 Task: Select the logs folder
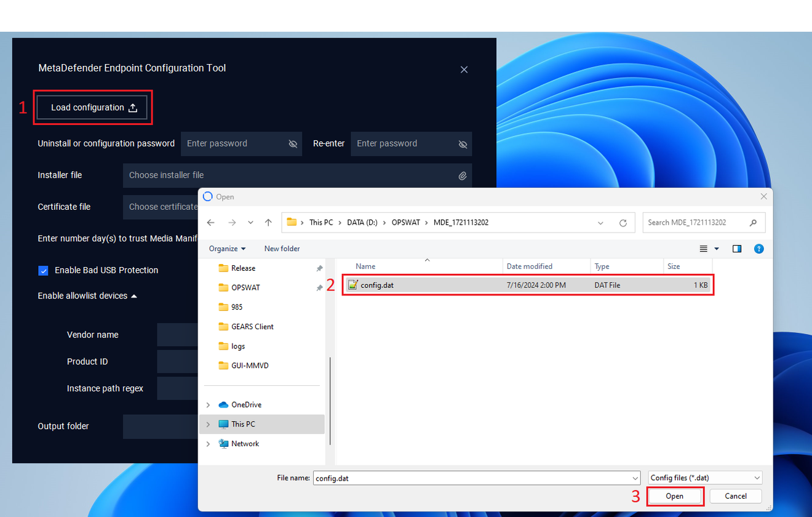(x=238, y=347)
